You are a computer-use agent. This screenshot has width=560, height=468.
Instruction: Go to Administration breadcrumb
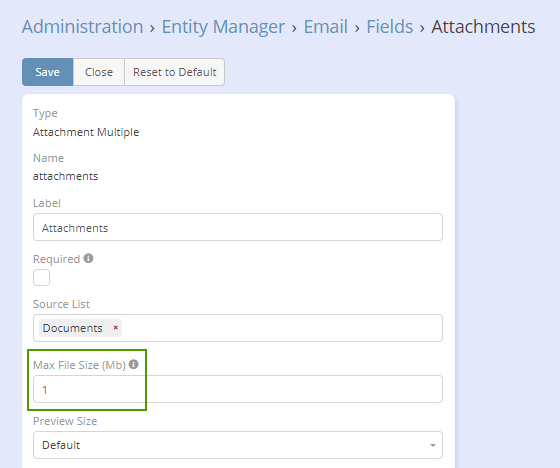(x=82, y=27)
